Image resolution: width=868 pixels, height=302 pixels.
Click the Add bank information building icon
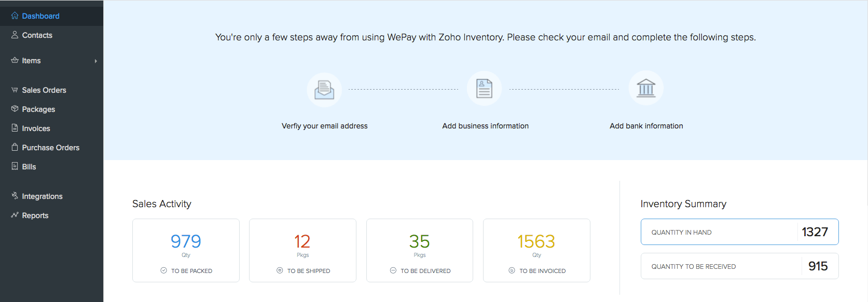click(646, 88)
